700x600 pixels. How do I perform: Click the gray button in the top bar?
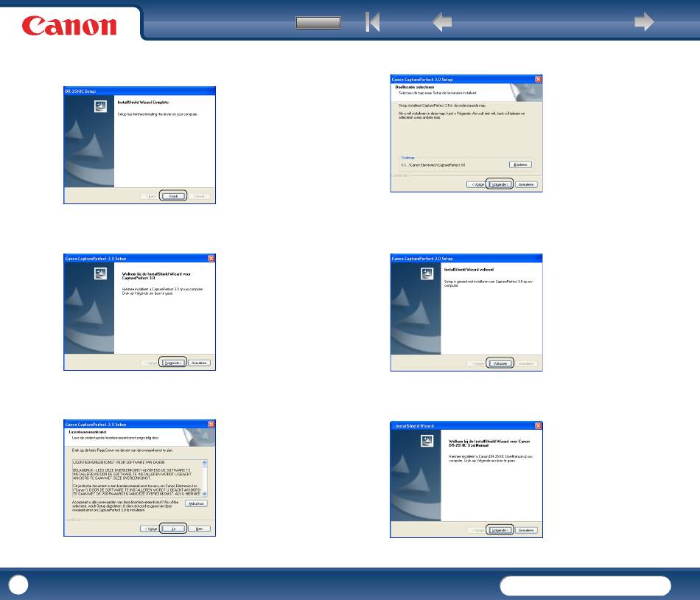coord(318,22)
